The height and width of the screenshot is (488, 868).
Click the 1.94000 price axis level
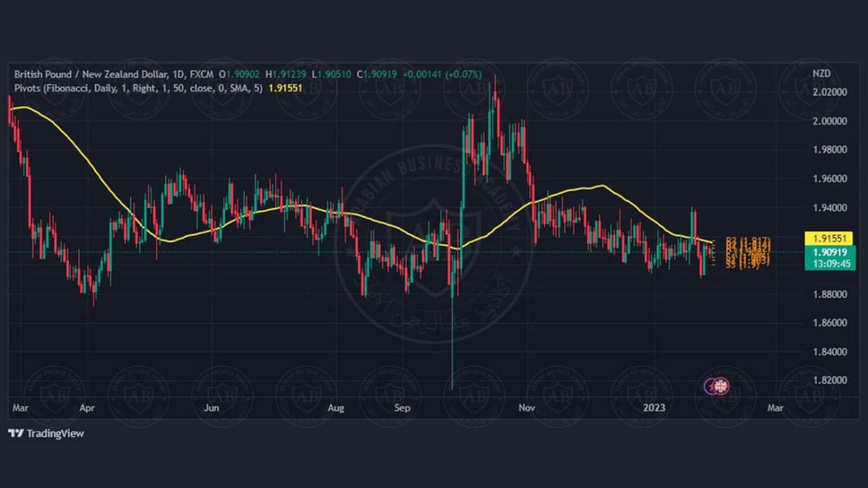830,208
